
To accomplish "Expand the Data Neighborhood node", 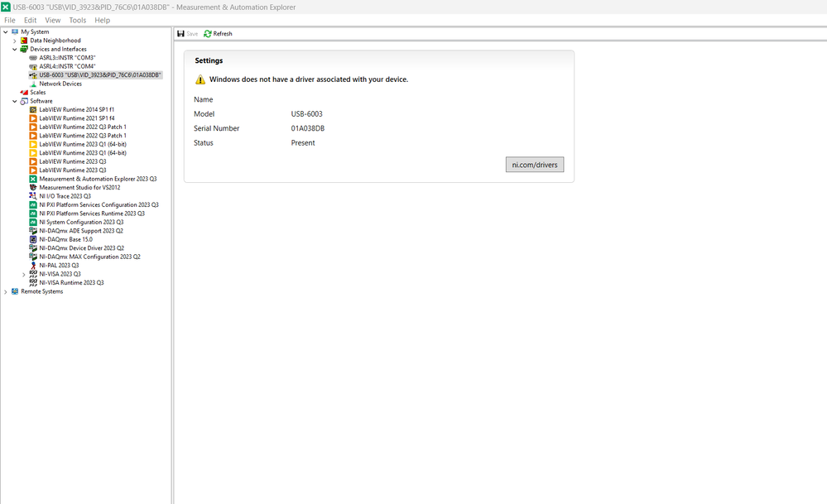I will [15, 41].
